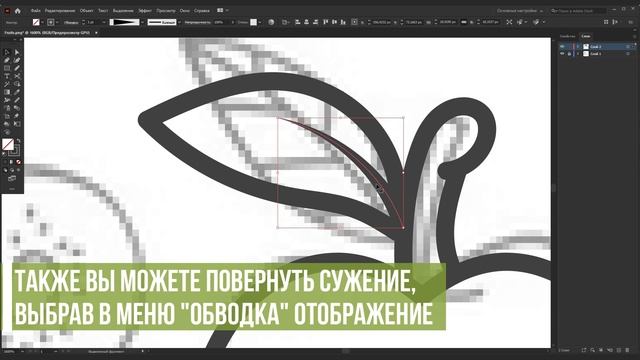This screenshot has height=360, width=640.
Task: Toggle the lock on Слой 1
Action: tap(569, 53)
